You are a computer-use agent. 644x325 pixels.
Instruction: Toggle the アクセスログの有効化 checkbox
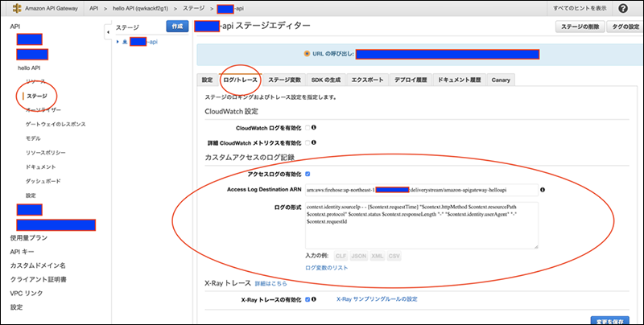click(308, 174)
